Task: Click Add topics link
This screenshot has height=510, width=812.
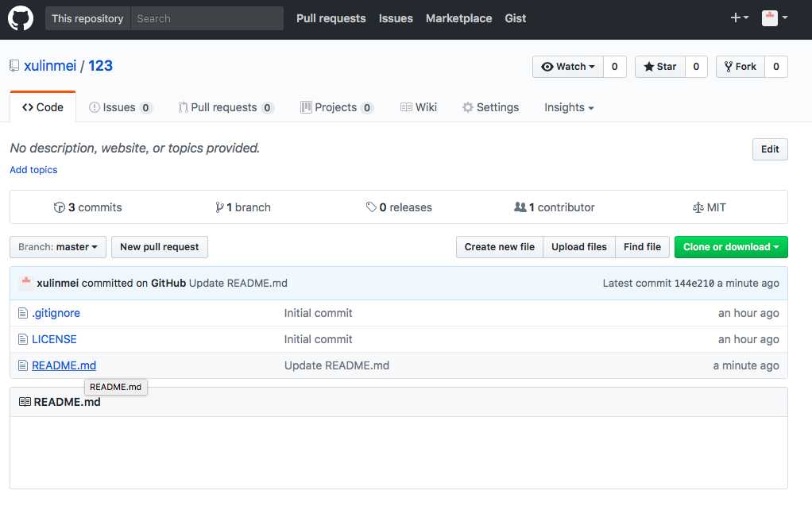Action: tap(33, 170)
